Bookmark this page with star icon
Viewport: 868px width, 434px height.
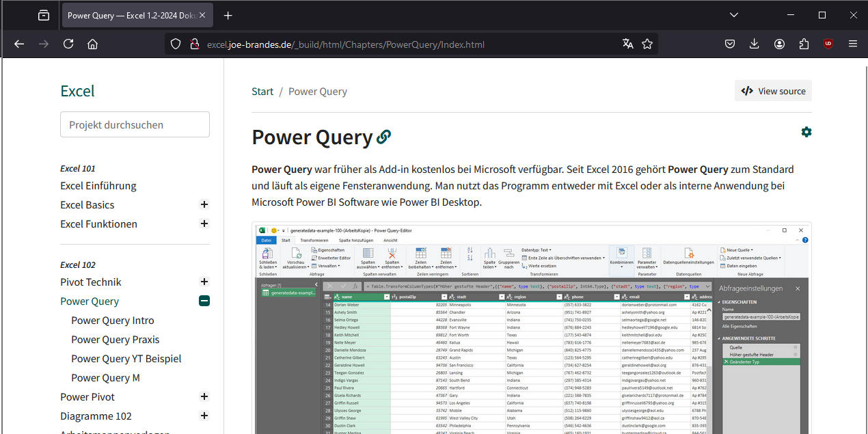(647, 44)
